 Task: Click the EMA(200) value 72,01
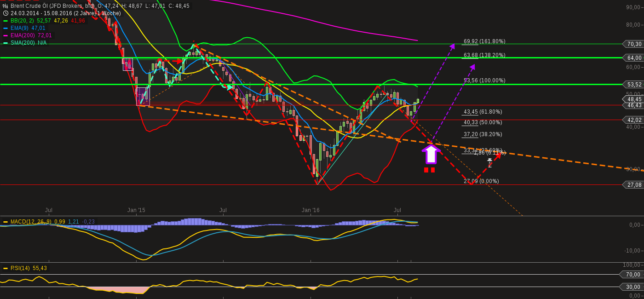click(x=45, y=35)
